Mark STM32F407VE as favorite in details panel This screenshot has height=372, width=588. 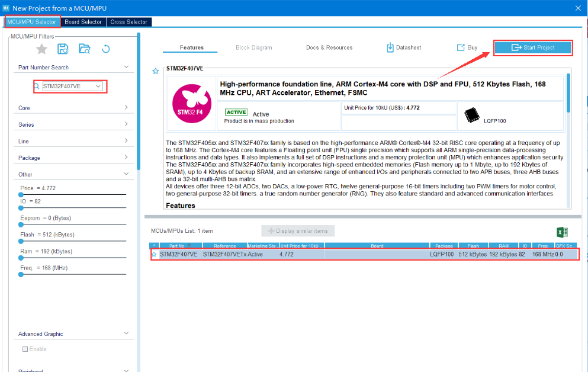[x=156, y=71]
